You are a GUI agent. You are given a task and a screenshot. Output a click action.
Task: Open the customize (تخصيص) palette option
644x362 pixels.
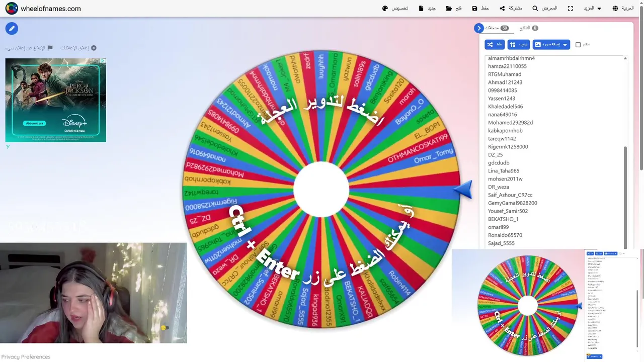pyautogui.click(x=395, y=9)
